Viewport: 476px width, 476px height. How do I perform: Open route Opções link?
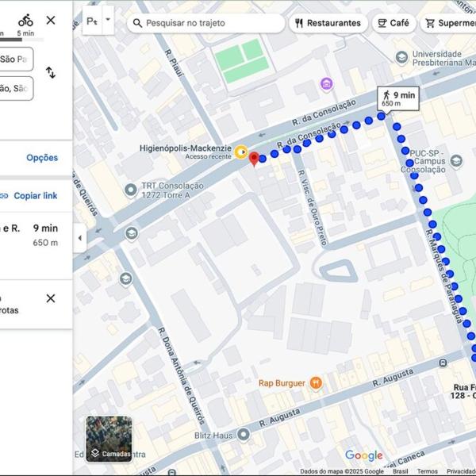pos(42,158)
